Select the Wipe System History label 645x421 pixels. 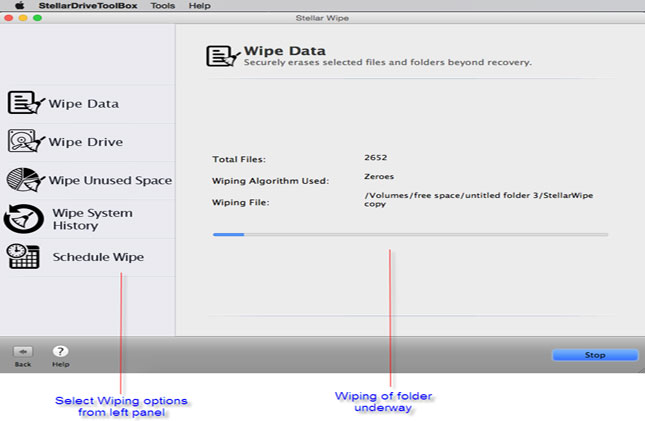92,219
